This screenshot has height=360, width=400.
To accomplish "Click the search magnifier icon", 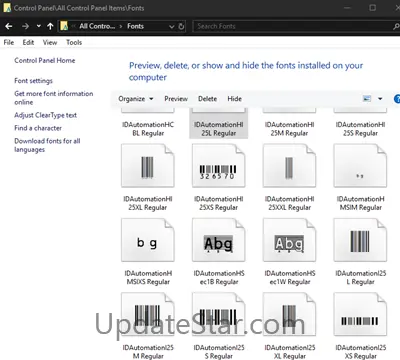I will click(396, 26).
